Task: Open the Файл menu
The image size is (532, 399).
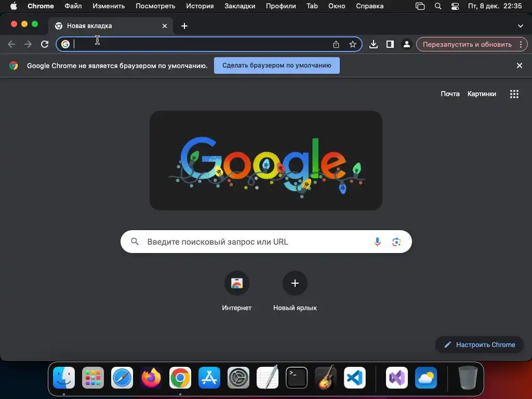Action: (73, 6)
